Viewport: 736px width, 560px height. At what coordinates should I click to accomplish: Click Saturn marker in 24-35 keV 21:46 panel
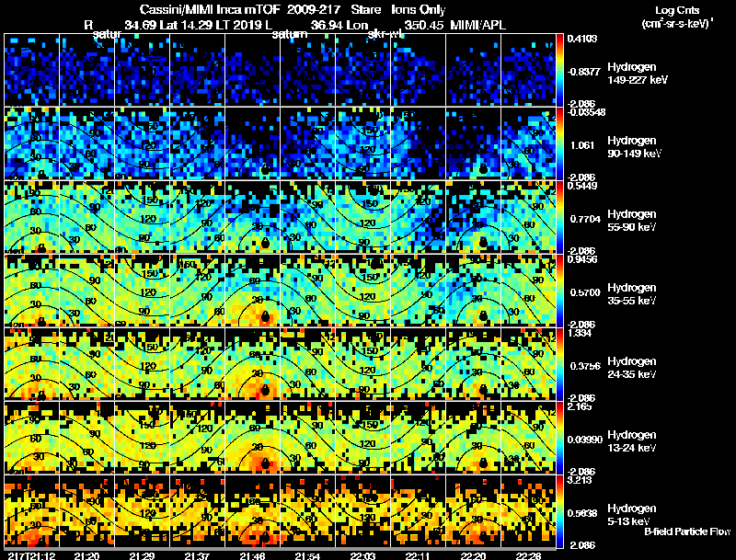point(265,390)
